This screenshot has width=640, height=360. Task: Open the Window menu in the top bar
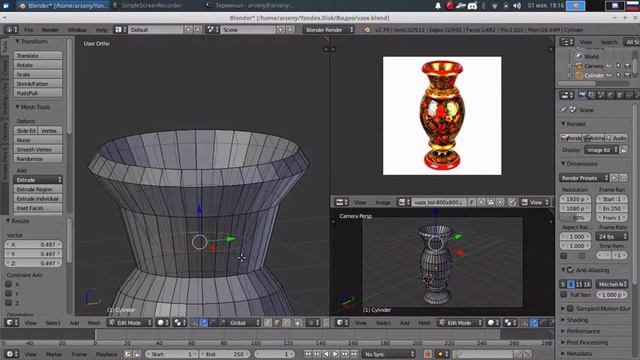77,30
